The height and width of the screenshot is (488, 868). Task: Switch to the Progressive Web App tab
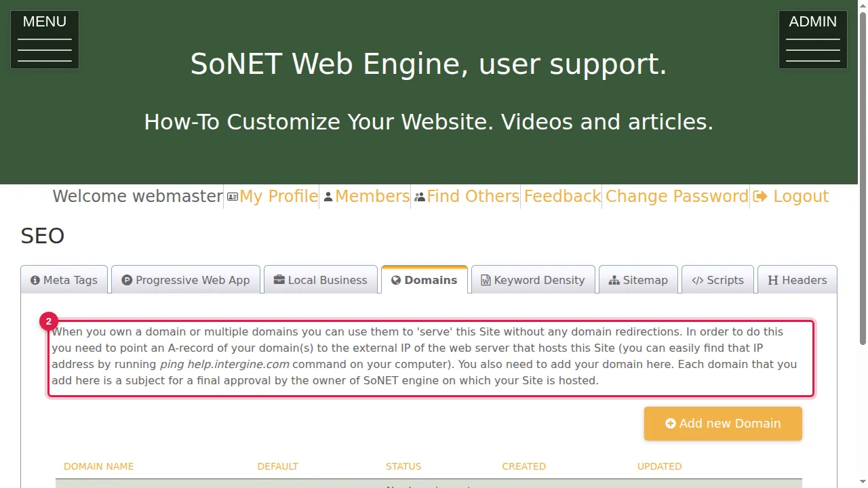pyautogui.click(x=186, y=280)
